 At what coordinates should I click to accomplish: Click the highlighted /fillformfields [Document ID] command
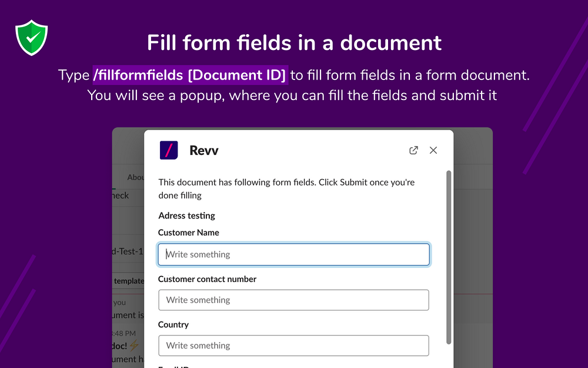coord(190,75)
